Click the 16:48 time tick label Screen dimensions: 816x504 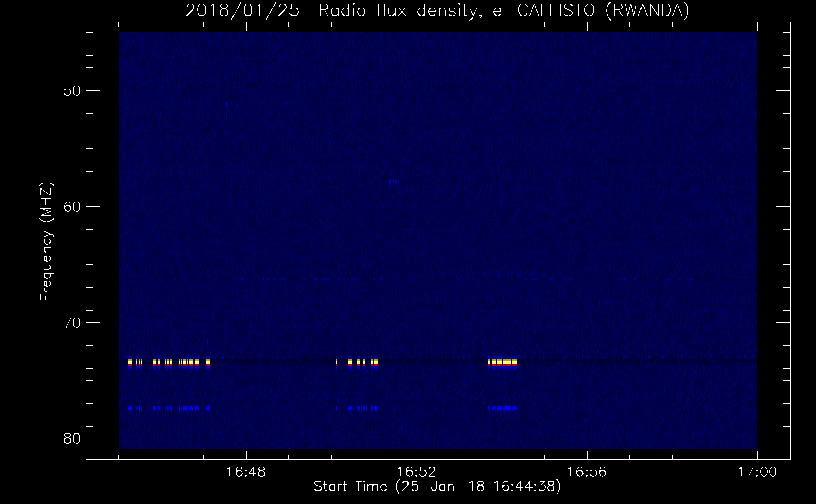(x=246, y=472)
